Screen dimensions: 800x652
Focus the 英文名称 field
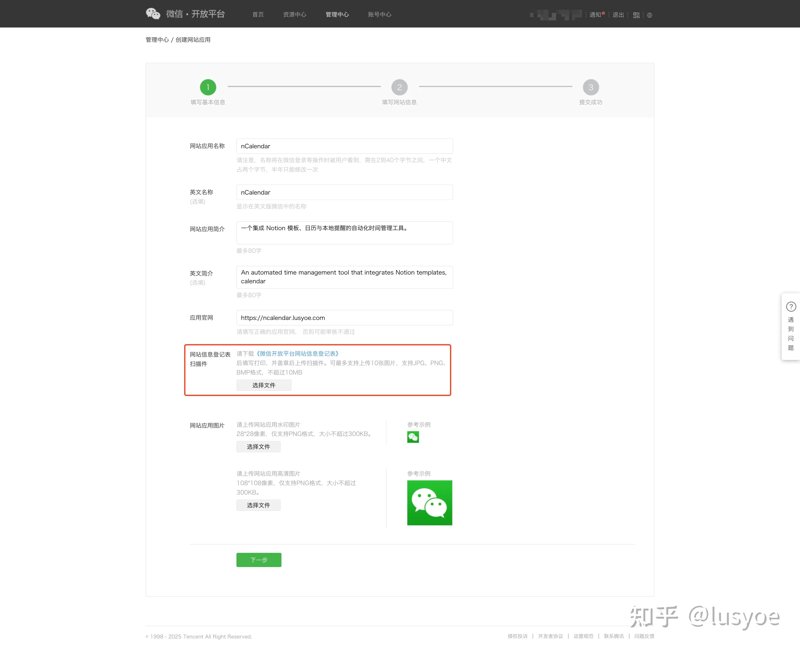click(x=344, y=192)
